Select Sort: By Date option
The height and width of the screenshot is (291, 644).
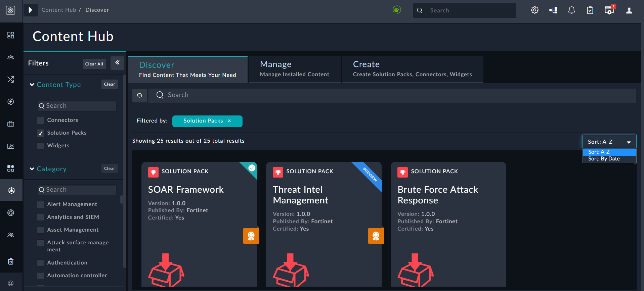(x=604, y=159)
